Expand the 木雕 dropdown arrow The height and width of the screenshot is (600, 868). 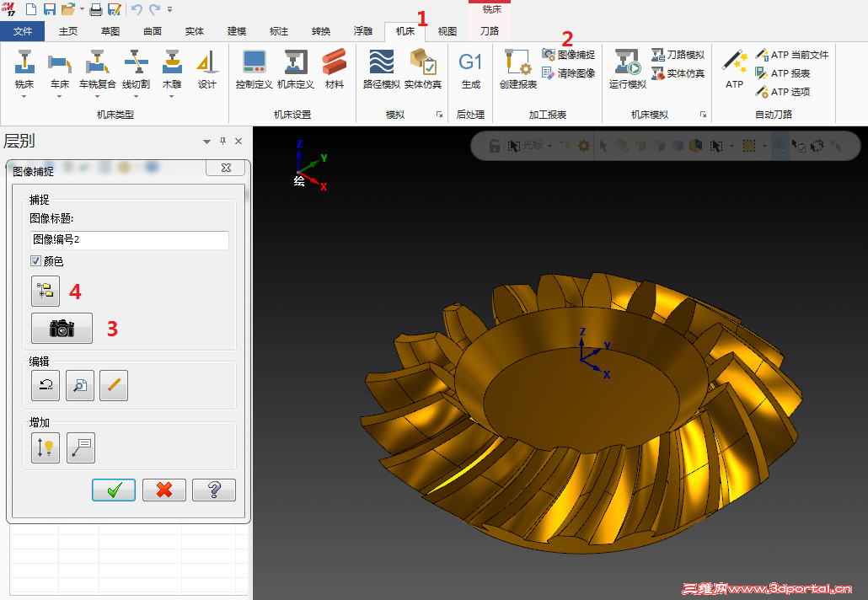[172, 97]
